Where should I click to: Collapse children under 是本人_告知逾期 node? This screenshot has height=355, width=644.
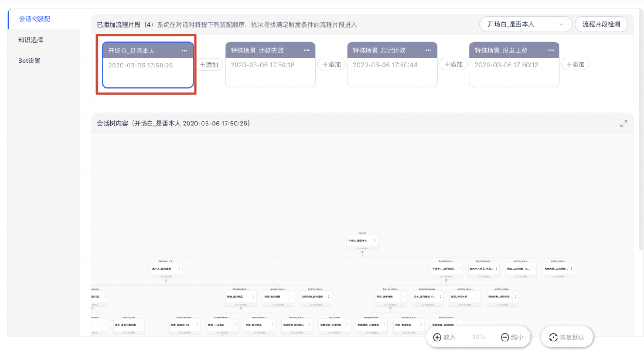click(x=166, y=280)
